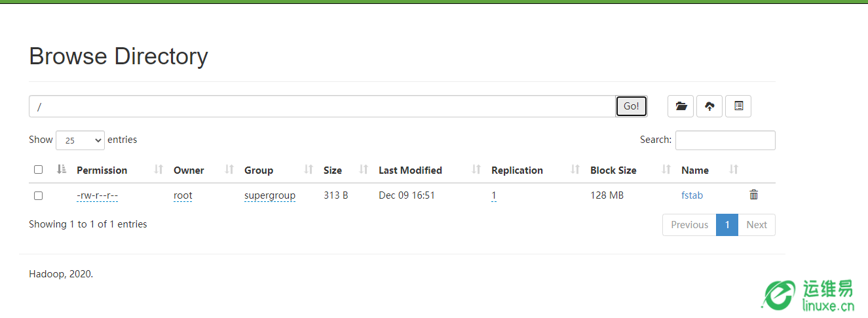Image resolution: width=868 pixels, height=318 pixels.
Task: Open the fstab file link
Action: (x=692, y=195)
